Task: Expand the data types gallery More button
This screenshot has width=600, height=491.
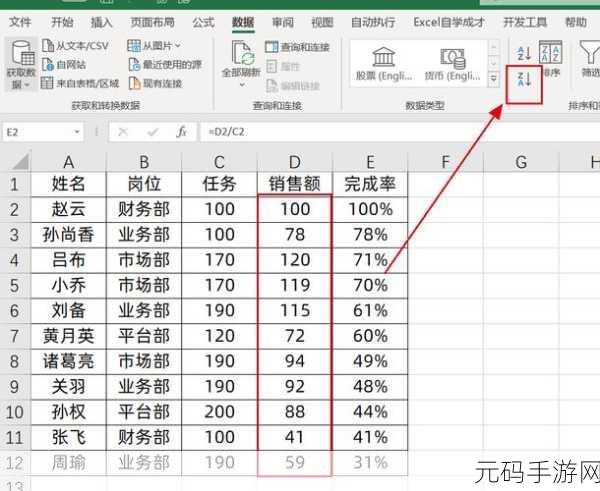Action: tap(494, 79)
